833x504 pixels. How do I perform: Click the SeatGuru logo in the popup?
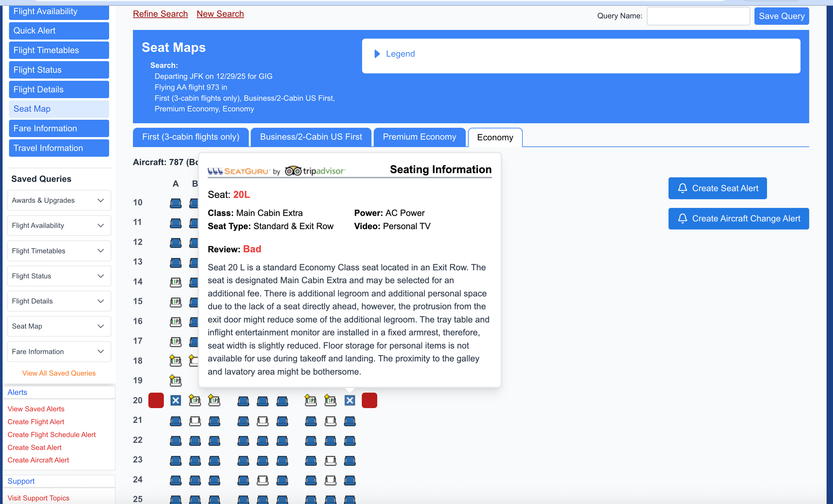click(238, 171)
